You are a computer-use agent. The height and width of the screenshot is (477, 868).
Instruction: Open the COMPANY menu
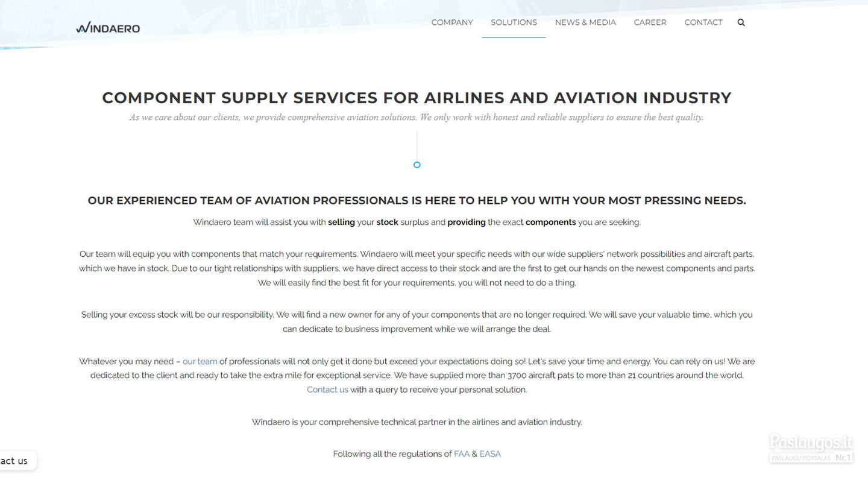point(452,22)
